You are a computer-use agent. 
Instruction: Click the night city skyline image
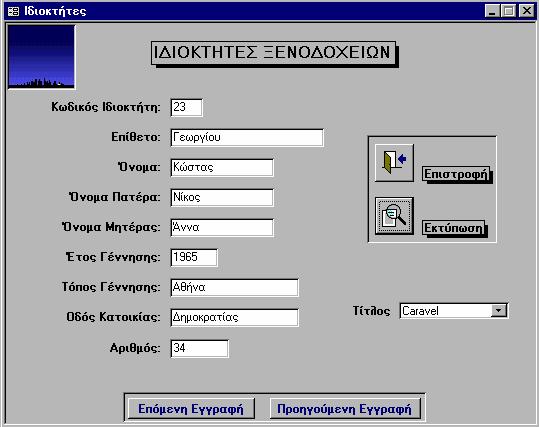[x=41, y=57]
